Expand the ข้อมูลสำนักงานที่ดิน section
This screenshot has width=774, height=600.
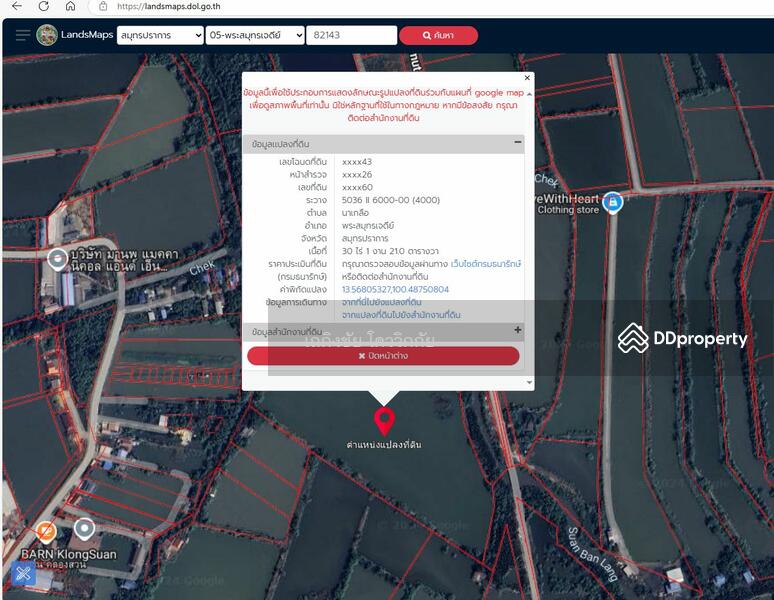(517, 330)
